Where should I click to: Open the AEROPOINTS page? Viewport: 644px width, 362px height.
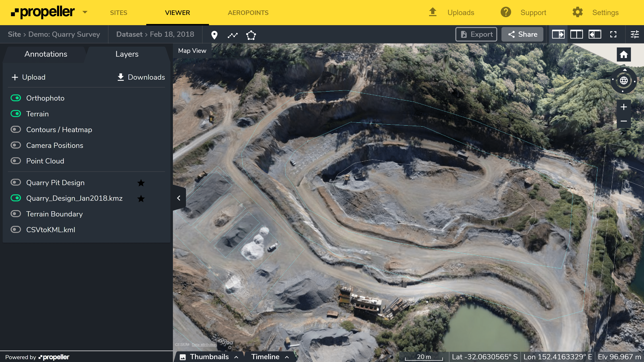click(248, 13)
